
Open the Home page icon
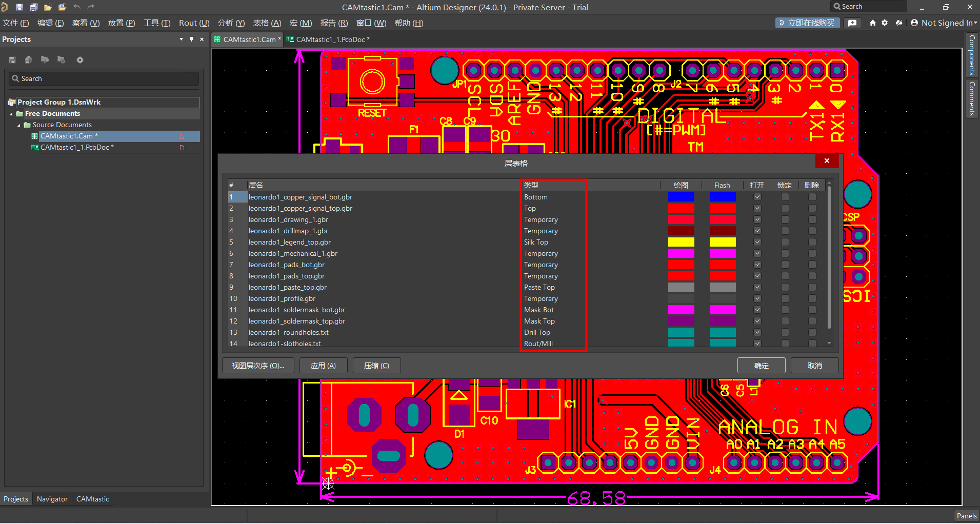[x=872, y=23]
